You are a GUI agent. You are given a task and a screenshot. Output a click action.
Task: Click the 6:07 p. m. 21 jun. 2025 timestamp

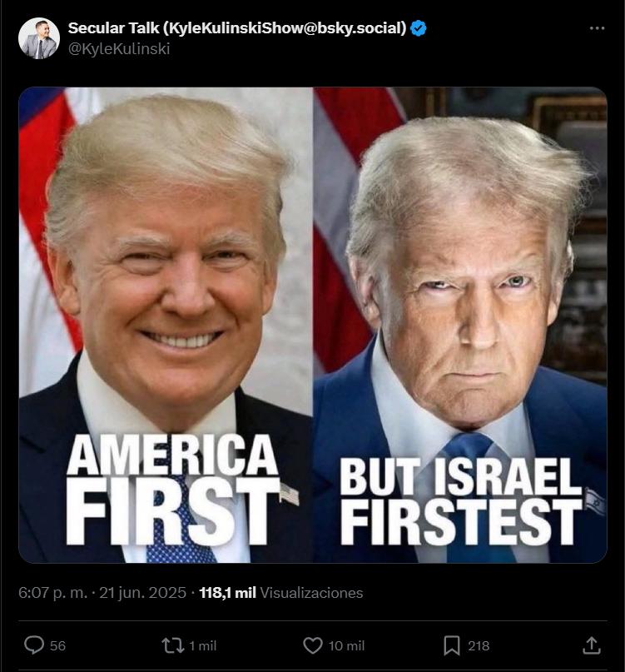coord(102,593)
